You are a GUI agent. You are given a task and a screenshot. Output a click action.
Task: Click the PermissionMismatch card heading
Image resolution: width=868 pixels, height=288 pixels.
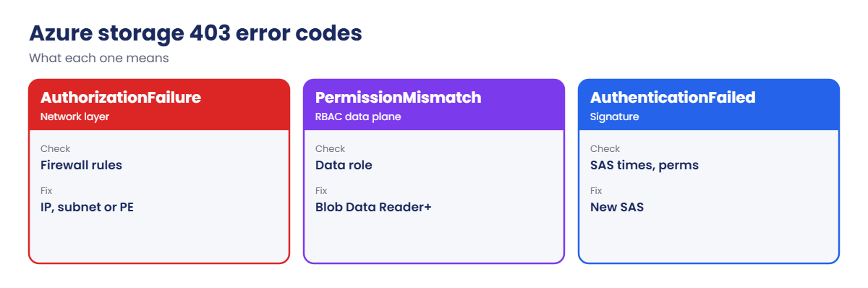point(398,97)
